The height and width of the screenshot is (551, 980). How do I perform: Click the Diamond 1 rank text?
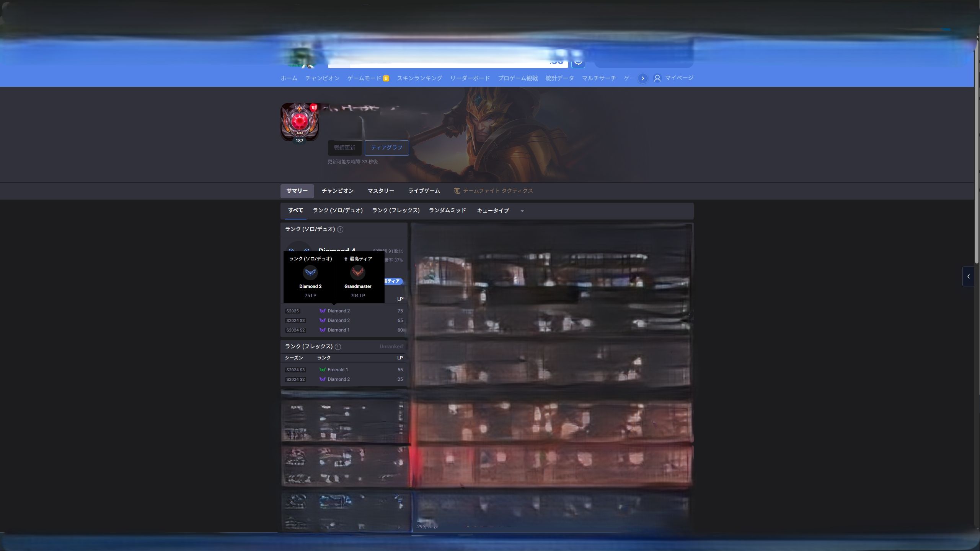point(339,330)
